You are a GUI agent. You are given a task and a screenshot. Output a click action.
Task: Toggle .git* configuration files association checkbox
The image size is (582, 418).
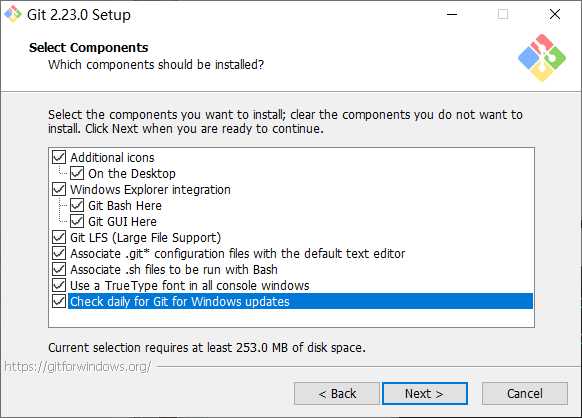pyautogui.click(x=59, y=253)
